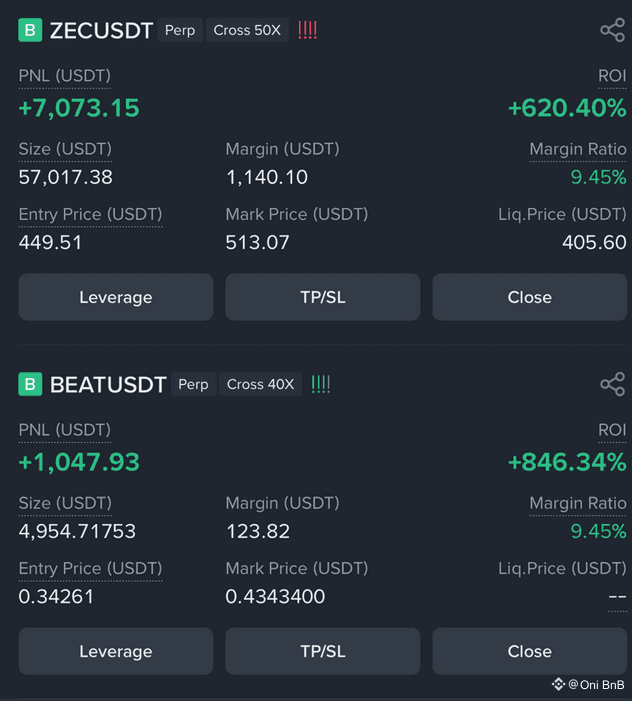Screen dimensions: 632x701
Task: Close the ZECUSDT position
Action: pos(530,297)
